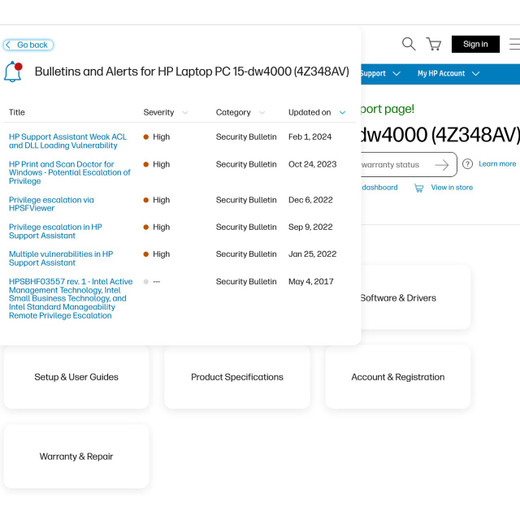The image size is (520, 520).
Task: Open Privilege escalation via HPSFViewer bulletin
Action: (51, 204)
